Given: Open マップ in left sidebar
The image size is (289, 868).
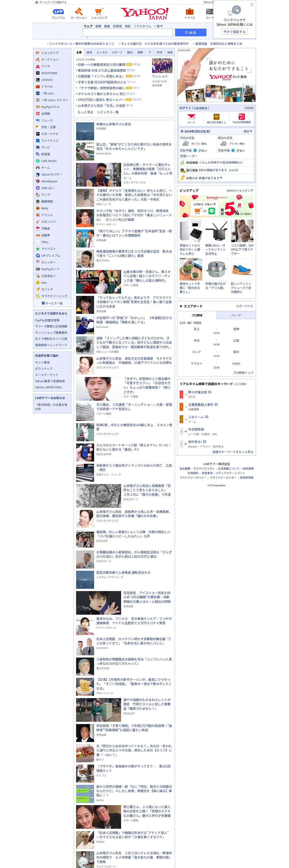Looking at the screenshot, I should 45,195.
